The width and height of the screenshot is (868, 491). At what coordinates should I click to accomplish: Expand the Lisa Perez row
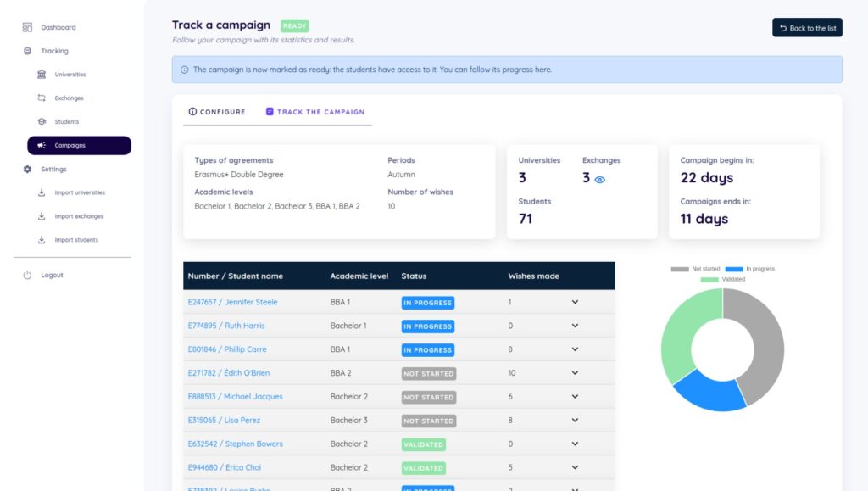click(x=576, y=420)
